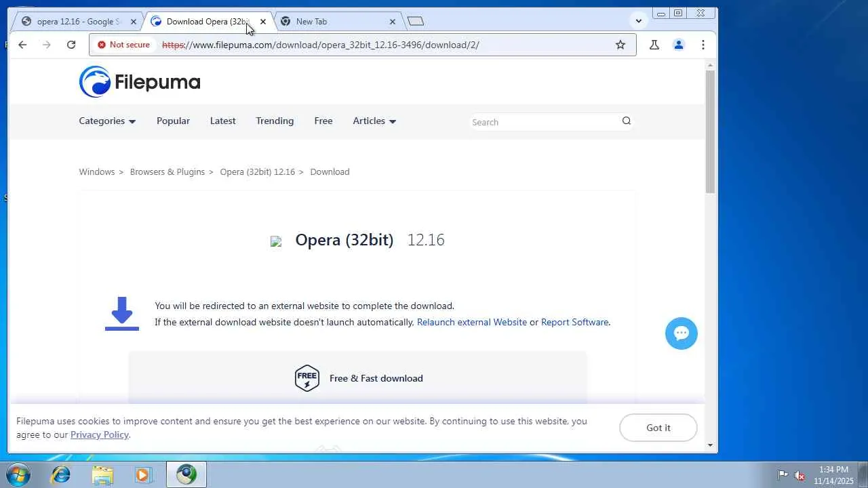The image size is (868, 488).
Task: Select the Download Opera (32bit) tab
Action: pyautogui.click(x=207, y=22)
